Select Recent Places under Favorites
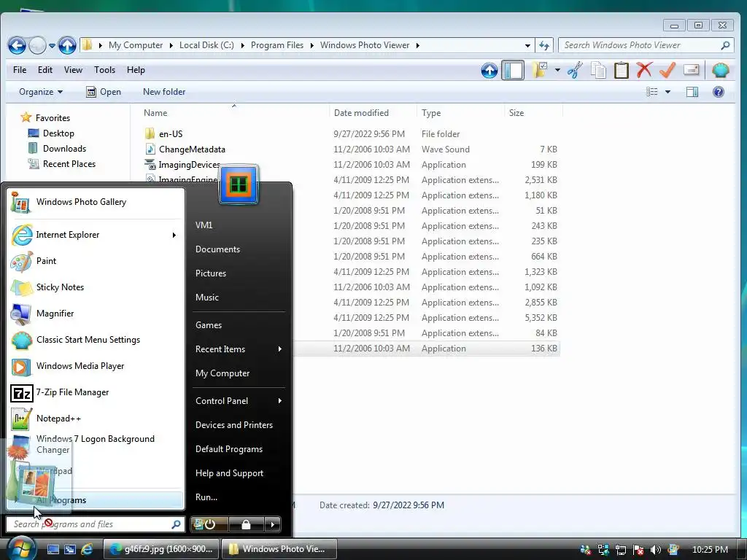This screenshot has width=747, height=560. tap(62, 164)
